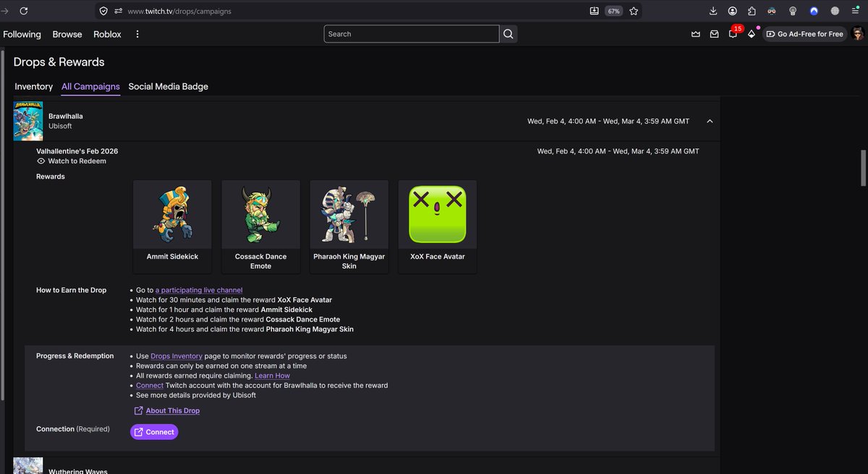Collapse the Brawlhalla campaign with chevron
The height and width of the screenshot is (474, 868).
(x=710, y=121)
